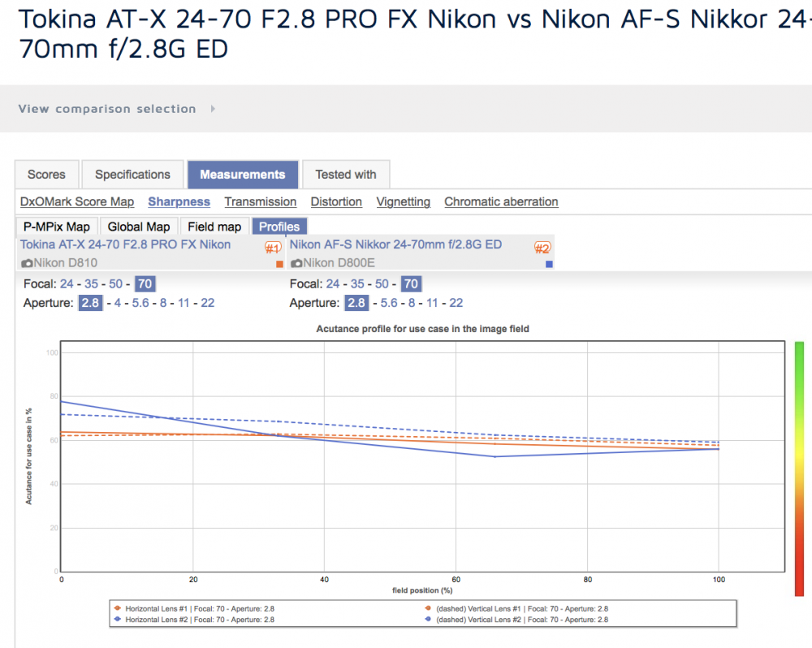Set Tokina lens aperture to 4

click(118, 303)
